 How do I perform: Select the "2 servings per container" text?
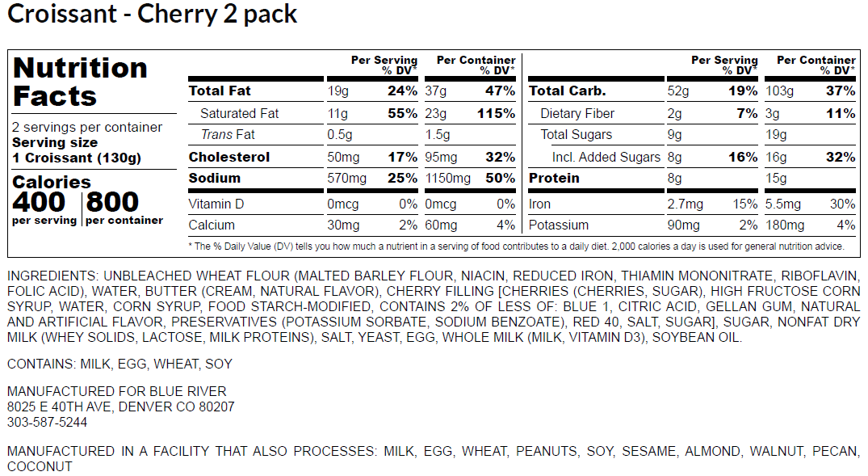[87, 128]
